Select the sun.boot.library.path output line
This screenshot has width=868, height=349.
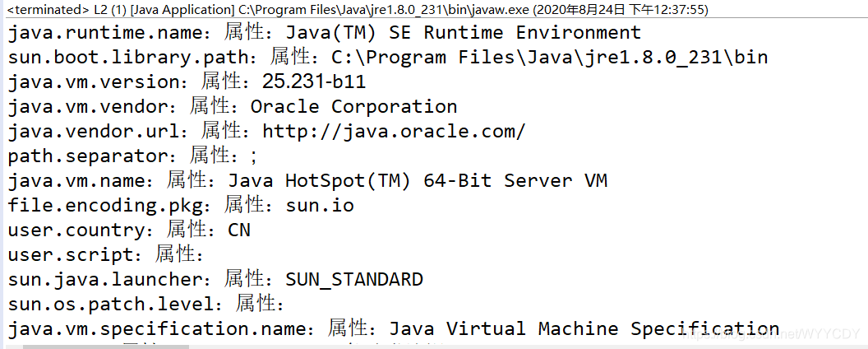tap(387, 57)
